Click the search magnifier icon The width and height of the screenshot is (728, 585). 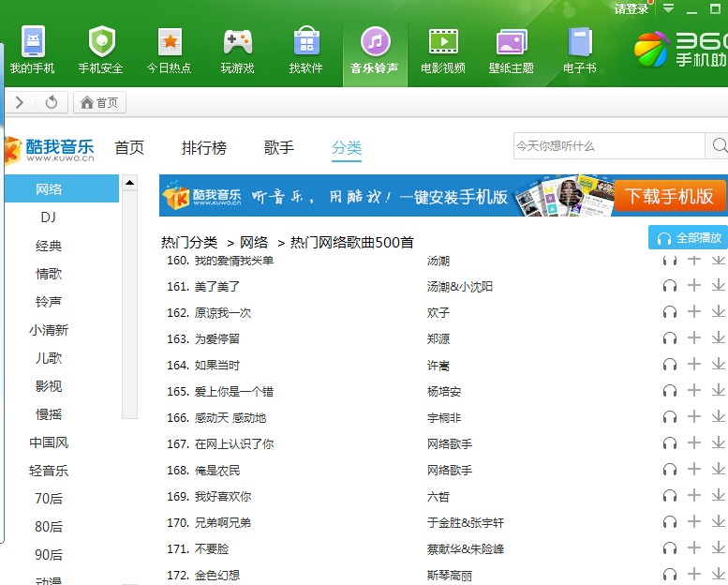click(x=719, y=145)
